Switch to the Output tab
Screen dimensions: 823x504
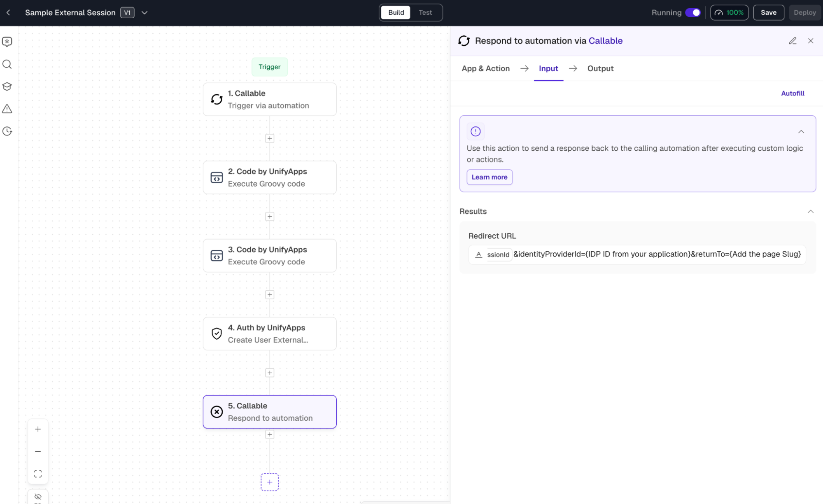pos(600,68)
